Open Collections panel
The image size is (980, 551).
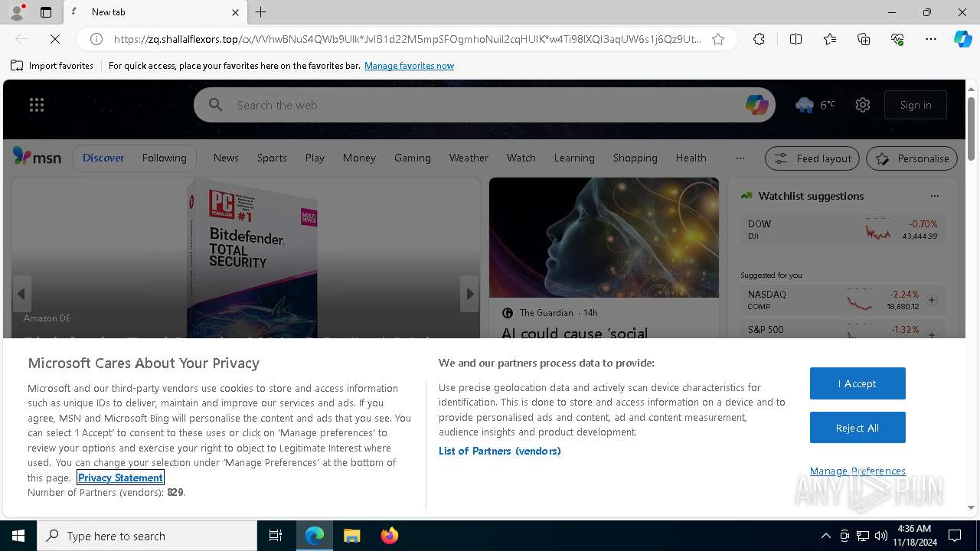(864, 39)
